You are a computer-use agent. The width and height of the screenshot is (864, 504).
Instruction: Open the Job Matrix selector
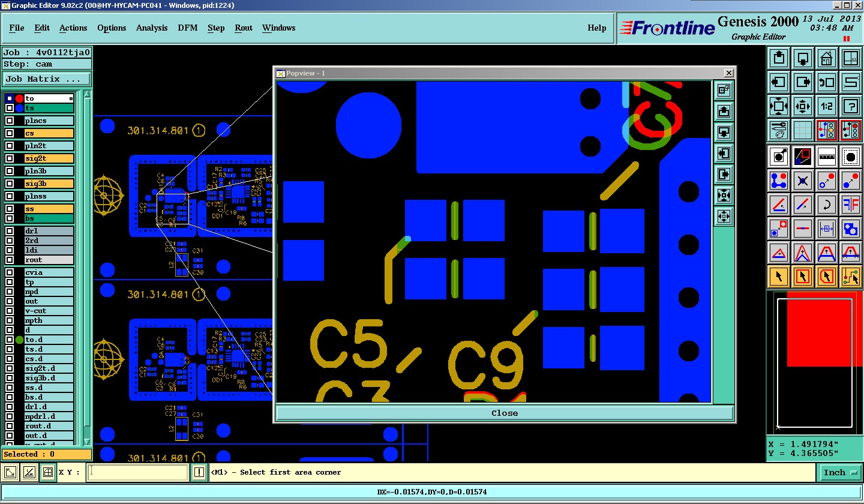pos(47,79)
